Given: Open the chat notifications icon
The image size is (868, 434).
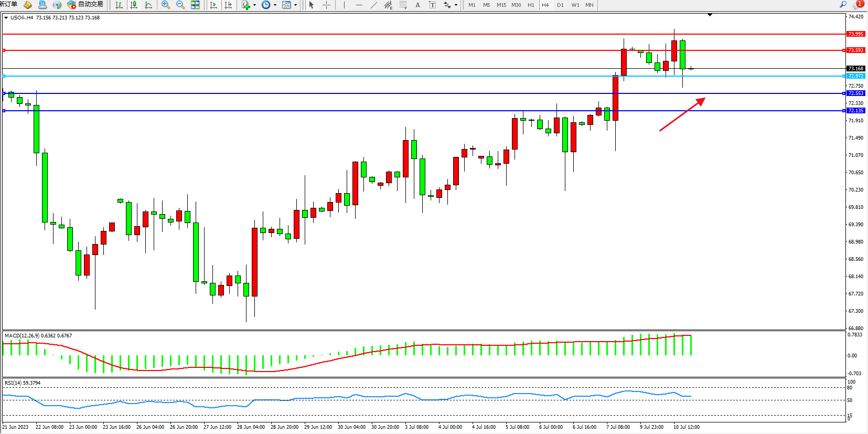Looking at the screenshot, I should (x=858, y=4).
